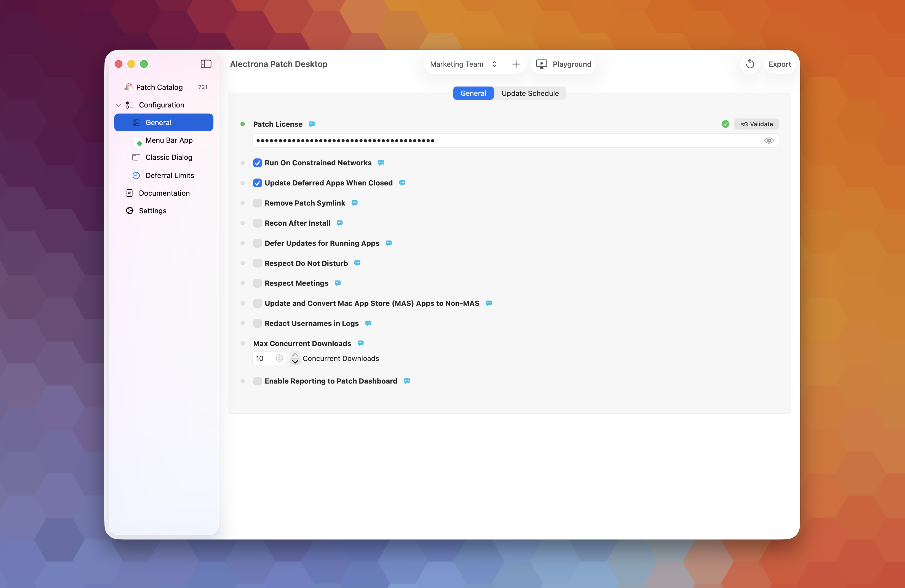Click the Documentation page icon
The width and height of the screenshot is (905, 588).
tap(129, 193)
